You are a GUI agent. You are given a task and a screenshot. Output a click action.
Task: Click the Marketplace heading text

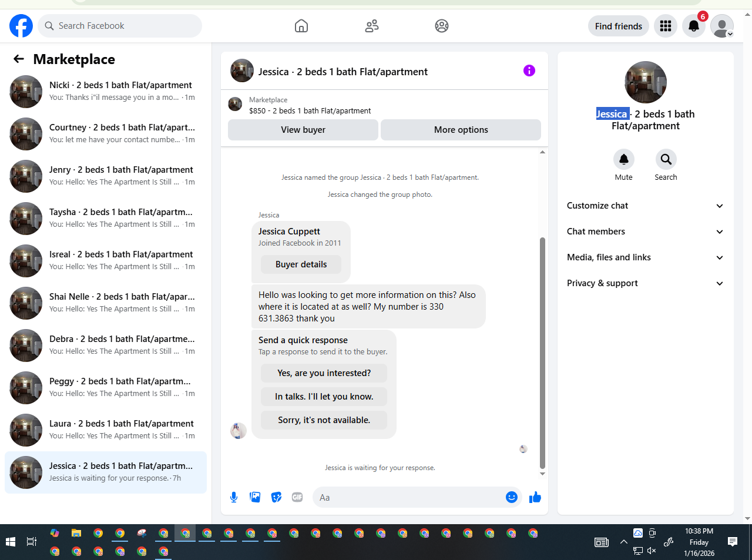point(74,59)
